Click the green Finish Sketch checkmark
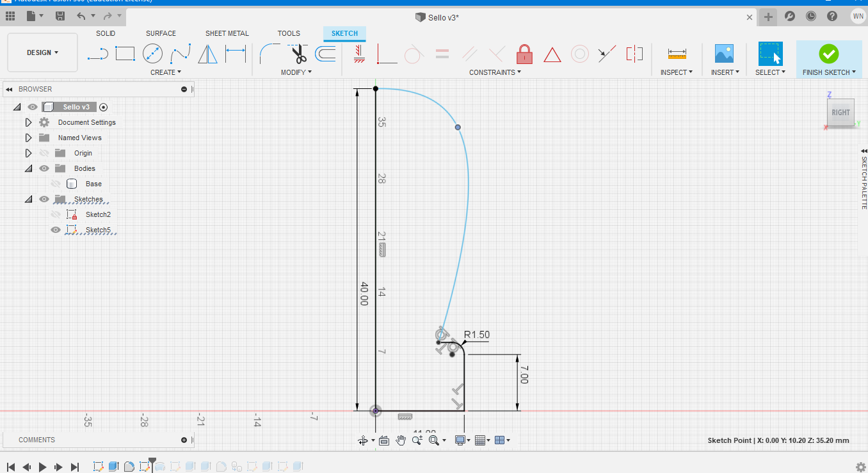868x473 pixels. (x=829, y=54)
